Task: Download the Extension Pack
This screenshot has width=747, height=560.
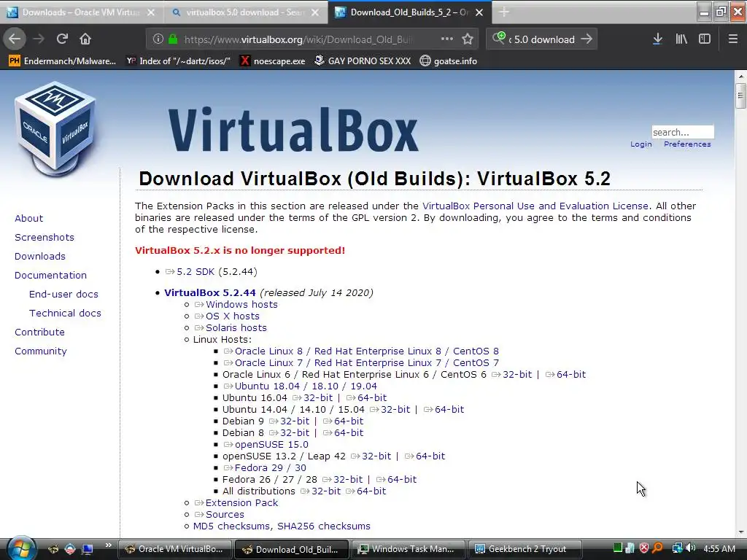Action: pos(241,503)
